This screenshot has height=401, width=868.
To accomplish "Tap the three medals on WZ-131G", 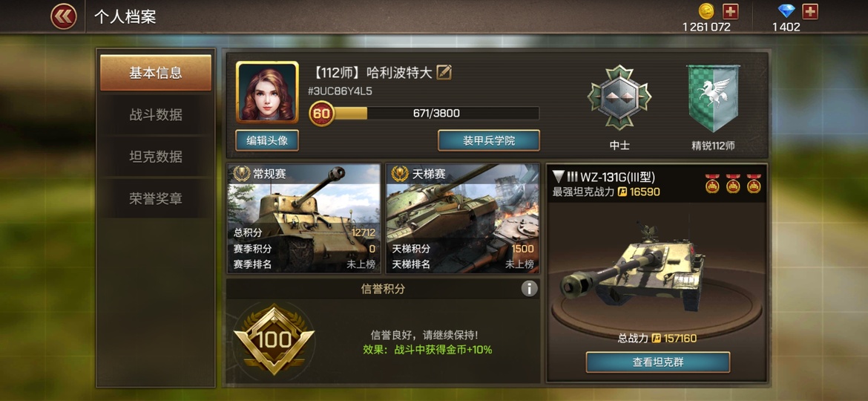I will click(733, 184).
